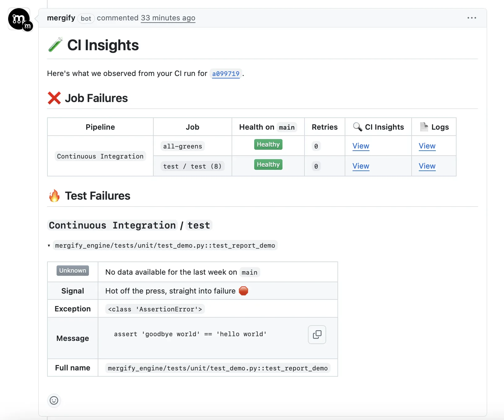Screen dimensions: 504x420
Task: Click the red X Job Failures icon
Action: pyautogui.click(x=54, y=98)
